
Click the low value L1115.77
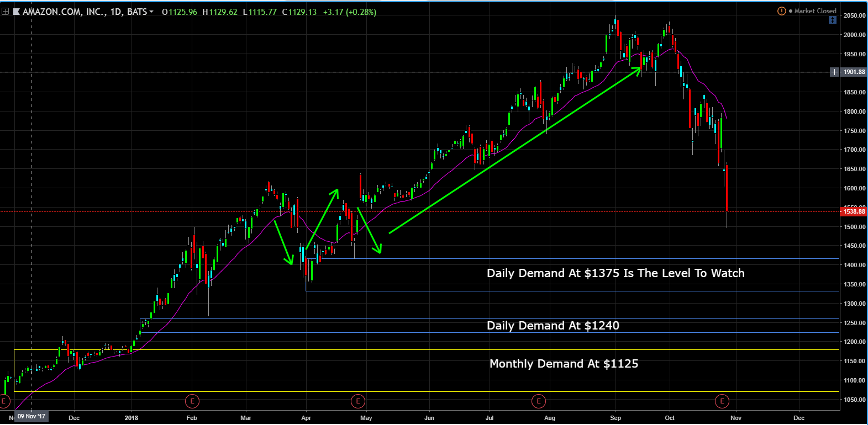[260, 12]
